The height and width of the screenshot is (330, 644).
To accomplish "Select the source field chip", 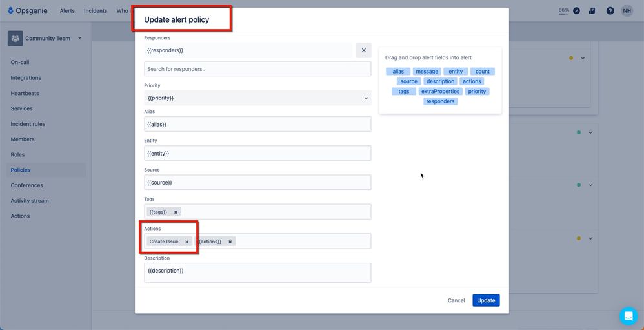I will [408, 81].
